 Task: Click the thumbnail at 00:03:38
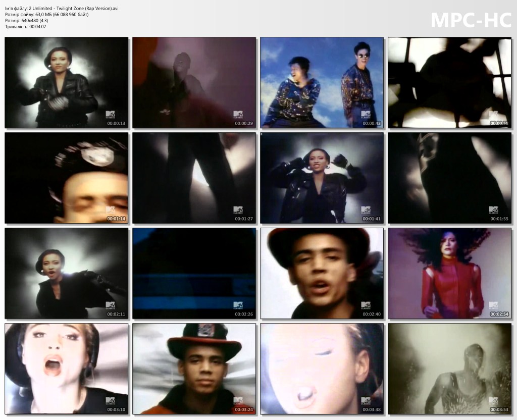(322, 369)
